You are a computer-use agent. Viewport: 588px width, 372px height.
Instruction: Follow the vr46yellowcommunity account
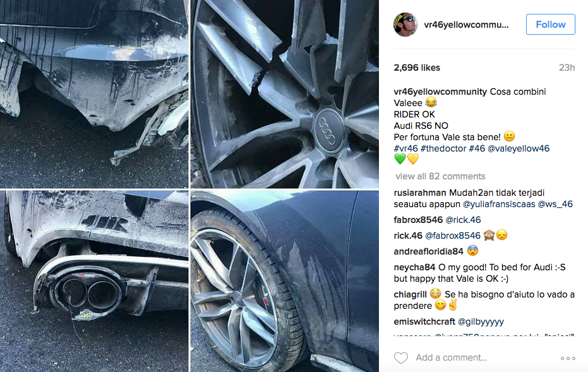coord(551,25)
